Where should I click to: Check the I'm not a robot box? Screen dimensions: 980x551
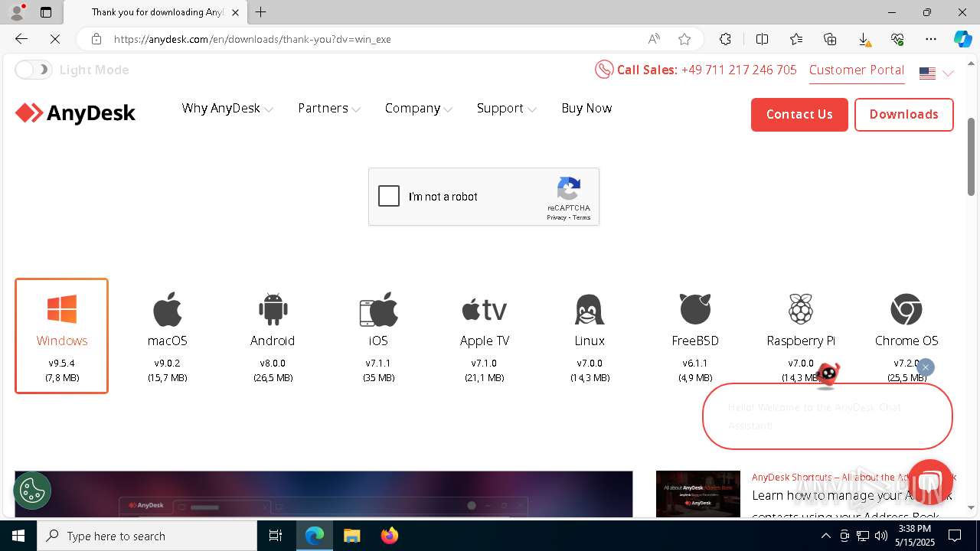(x=389, y=196)
